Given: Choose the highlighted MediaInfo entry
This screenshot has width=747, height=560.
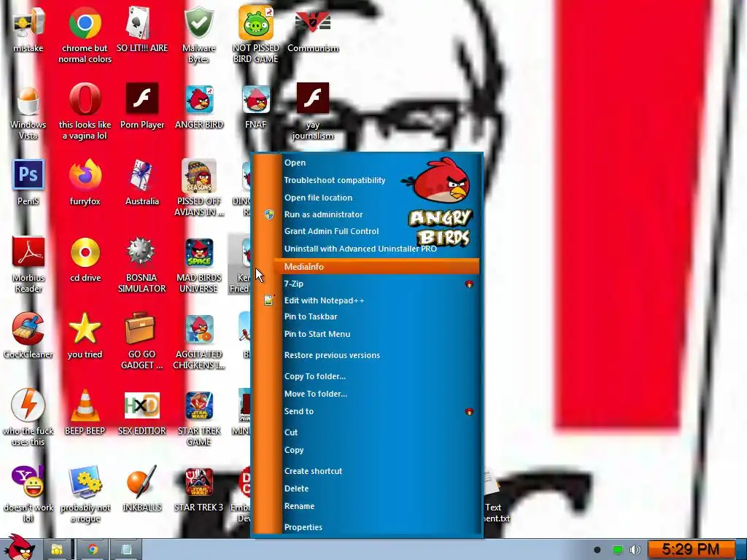Looking at the screenshot, I should click(376, 266).
